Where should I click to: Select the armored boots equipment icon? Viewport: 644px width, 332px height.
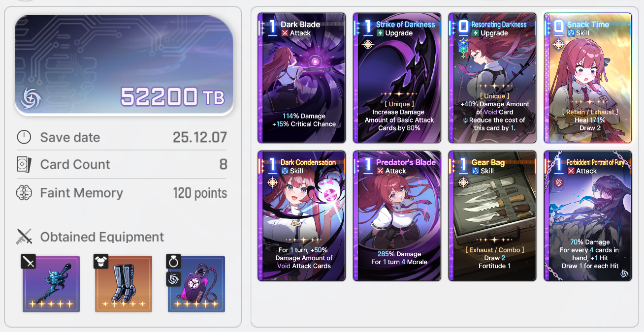[x=124, y=284]
